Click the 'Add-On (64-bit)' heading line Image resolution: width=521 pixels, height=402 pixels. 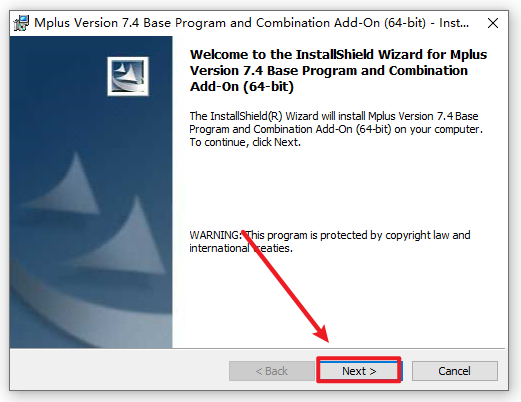[242, 87]
